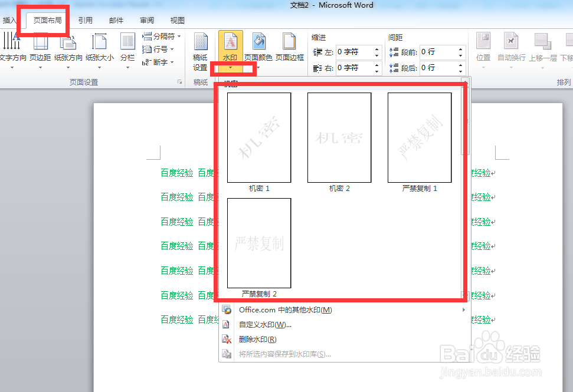Image resolution: width=573 pixels, height=392 pixels.
Task: Expand the Page Color dropdown arrow
Action: [x=258, y=68]
